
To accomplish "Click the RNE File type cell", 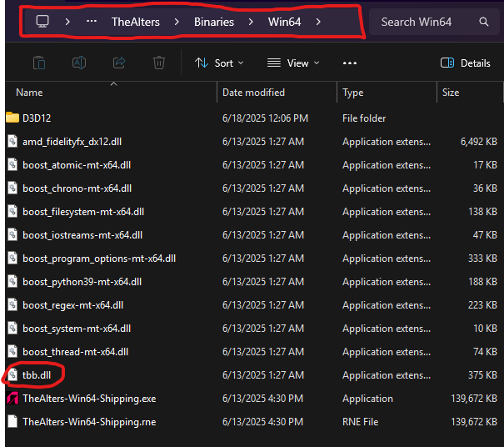I will click(x=361, y=422).
